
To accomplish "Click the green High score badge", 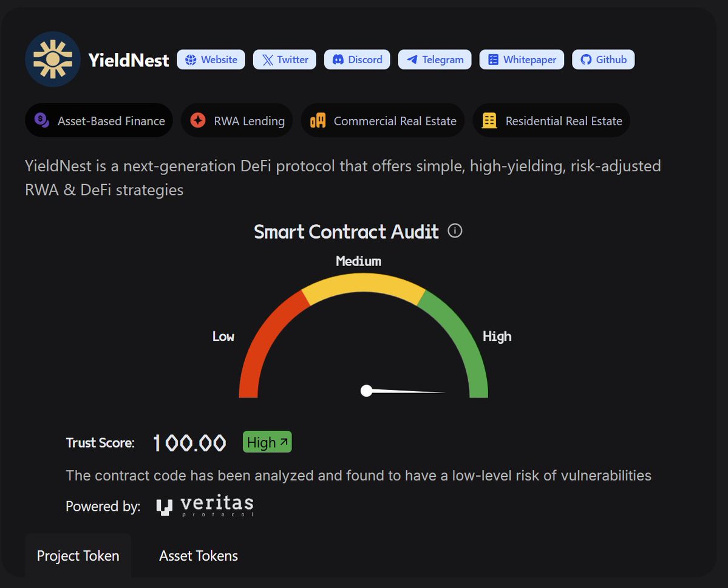I will [267, 442].
